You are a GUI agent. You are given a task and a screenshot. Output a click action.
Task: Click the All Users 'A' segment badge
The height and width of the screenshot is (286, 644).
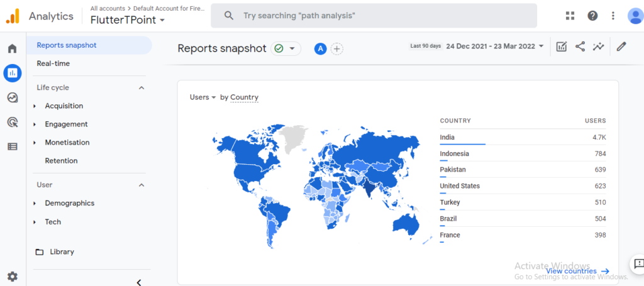pos(320,49)
